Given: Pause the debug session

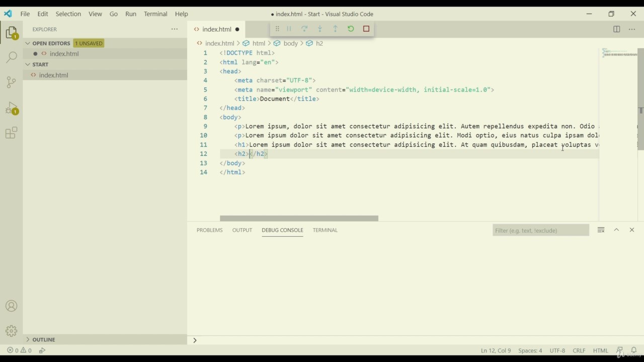Looking at the screenshot, I should [289, 29].
